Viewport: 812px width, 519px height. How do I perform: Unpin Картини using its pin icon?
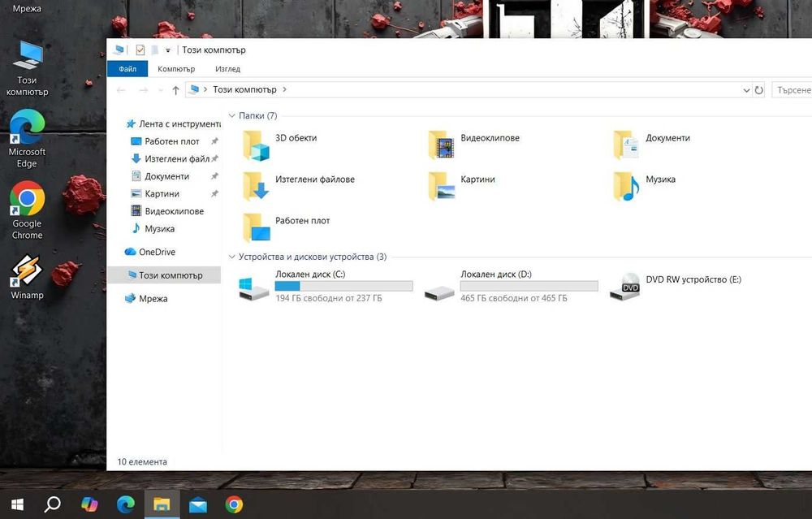click(214, 194)
